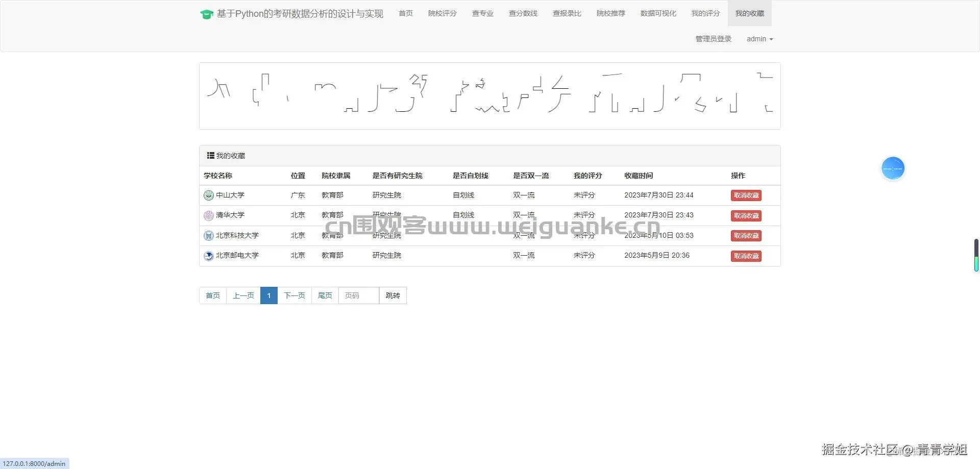The image size is (980, 469).
Task: Open the 北京邮电大学 school name link
Action: click(x=237, y=255)
